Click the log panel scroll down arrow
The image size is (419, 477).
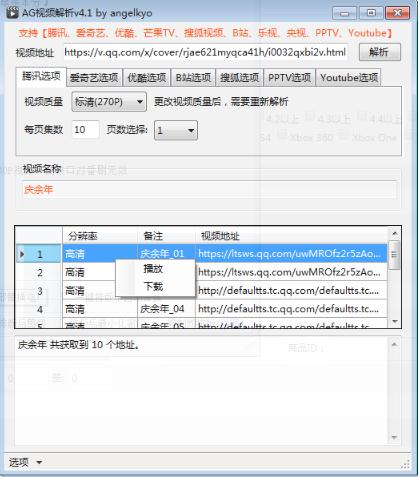394,437
